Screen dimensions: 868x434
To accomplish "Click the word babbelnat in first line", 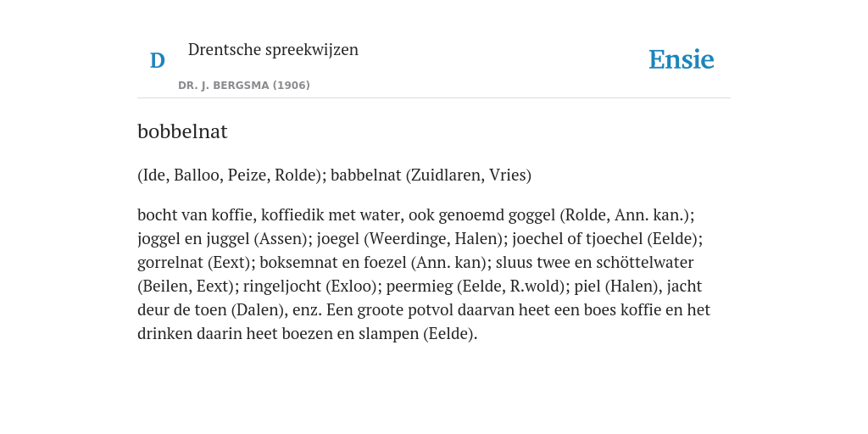I will pyautogui.click(x=365, y=175).
